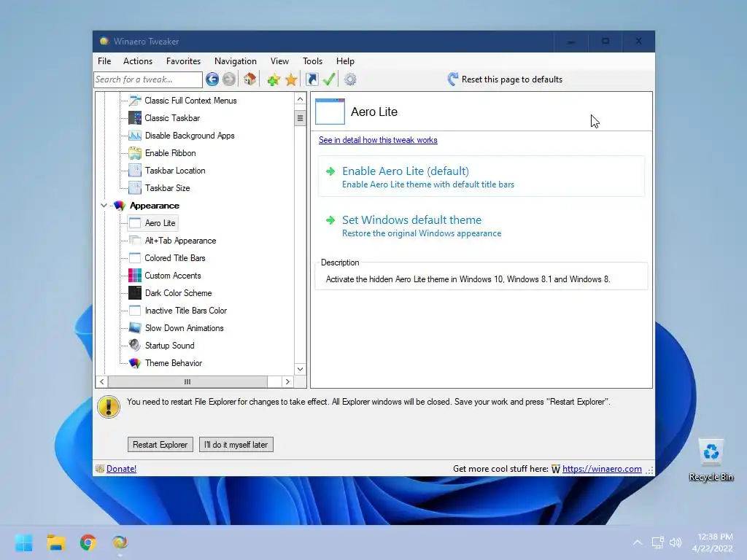Viewport: 747px width, 560px height.
Task: Open the https://winaero.com link
Action: click(x=602, y=469)
